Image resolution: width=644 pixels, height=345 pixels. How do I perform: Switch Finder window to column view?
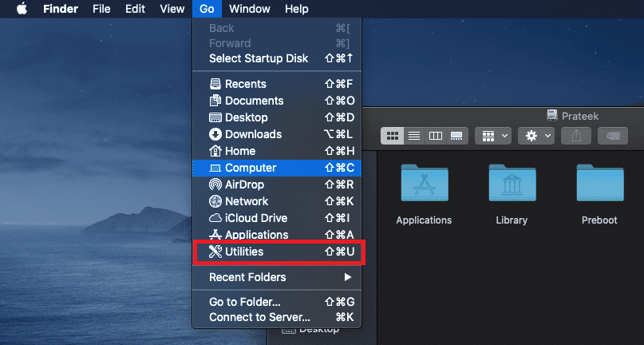436,136
